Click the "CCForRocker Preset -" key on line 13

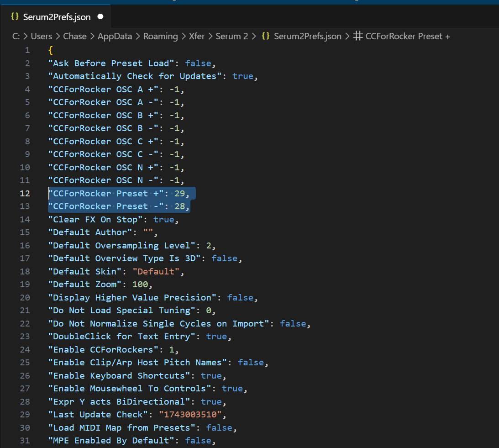105,206
